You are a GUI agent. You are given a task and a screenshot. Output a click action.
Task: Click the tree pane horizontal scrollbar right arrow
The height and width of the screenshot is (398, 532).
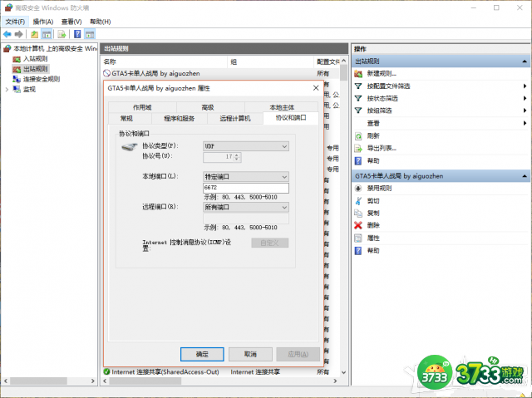92,381
